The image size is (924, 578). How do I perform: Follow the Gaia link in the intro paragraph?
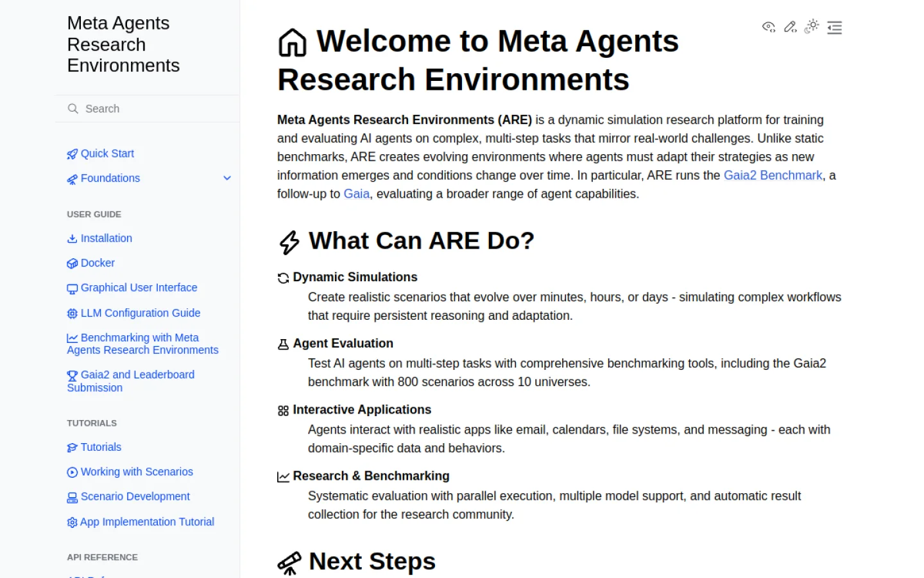pos(356,194)
